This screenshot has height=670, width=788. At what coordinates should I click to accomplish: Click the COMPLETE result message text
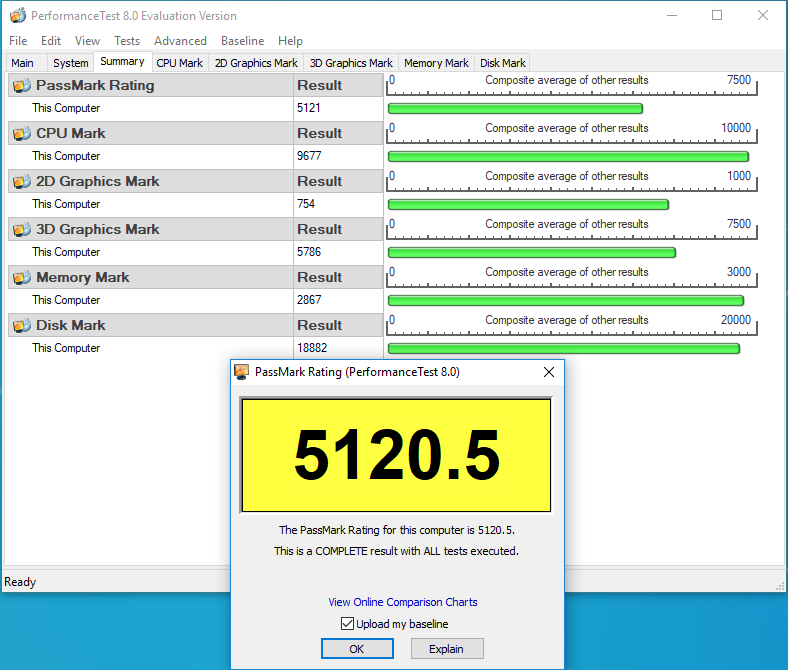(397, 551)
